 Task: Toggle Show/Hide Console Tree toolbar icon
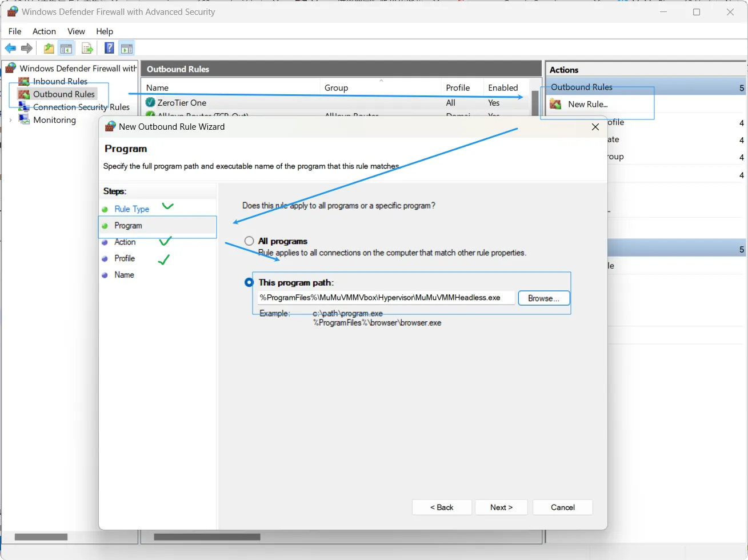coord(67,49)
